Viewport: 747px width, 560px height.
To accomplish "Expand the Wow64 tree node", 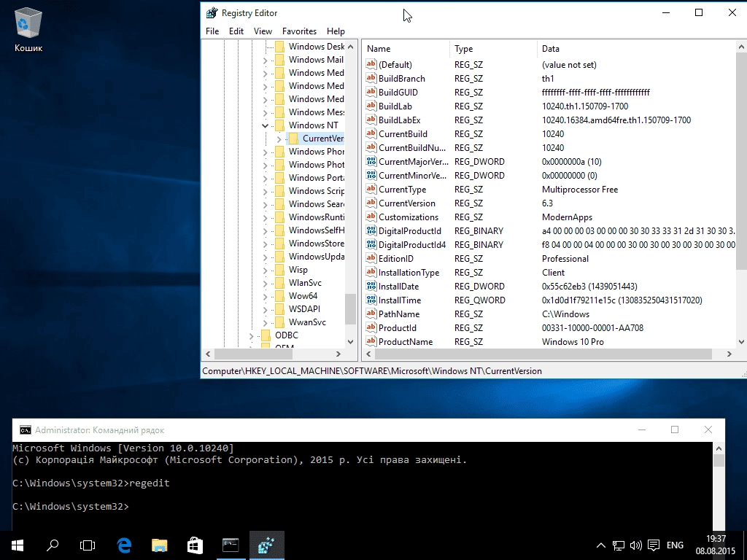I will click(x=266, y=296).
